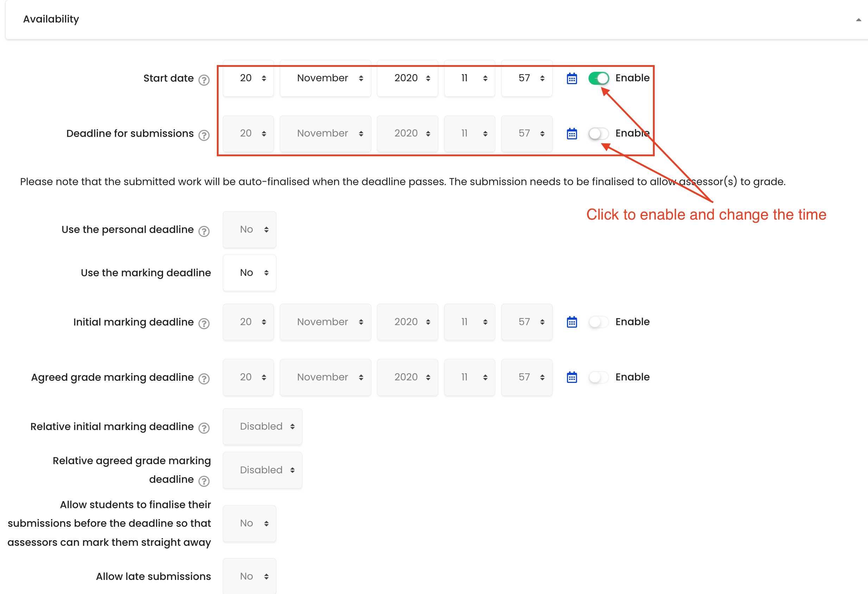Collapse the Availability section
868x594 pixels.
858,19
